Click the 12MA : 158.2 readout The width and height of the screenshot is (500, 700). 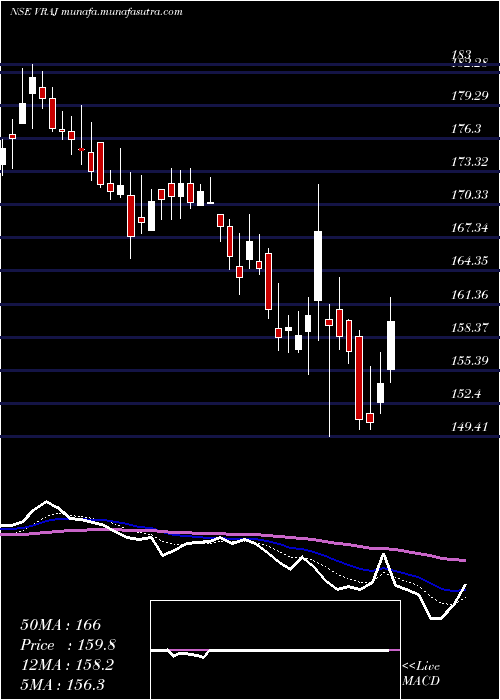[67, 665]
